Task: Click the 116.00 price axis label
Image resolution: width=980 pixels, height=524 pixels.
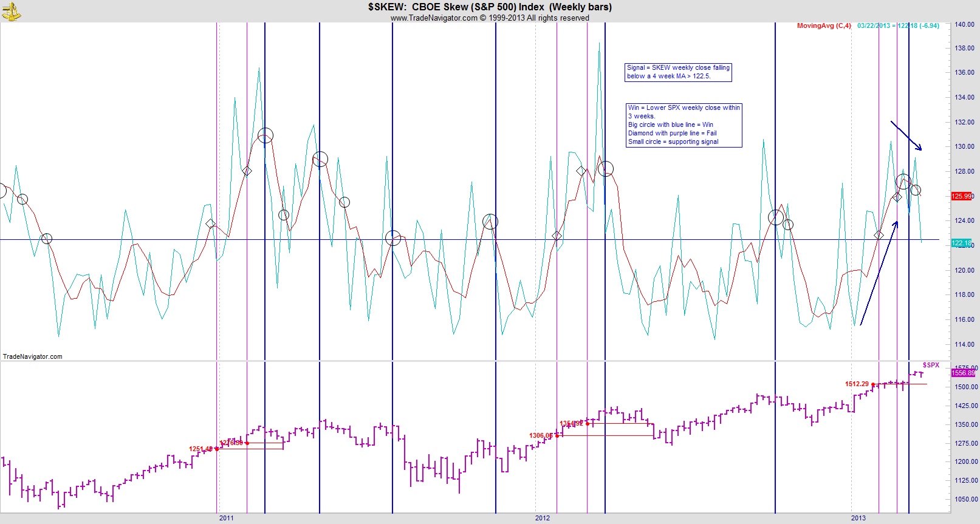Action: tap(965, 319)
